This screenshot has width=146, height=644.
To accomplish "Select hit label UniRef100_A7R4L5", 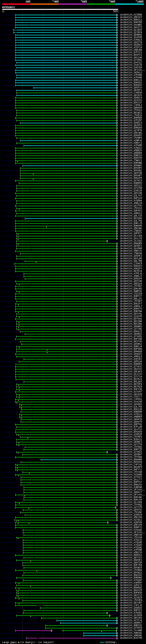I will (x=131, y=40).
